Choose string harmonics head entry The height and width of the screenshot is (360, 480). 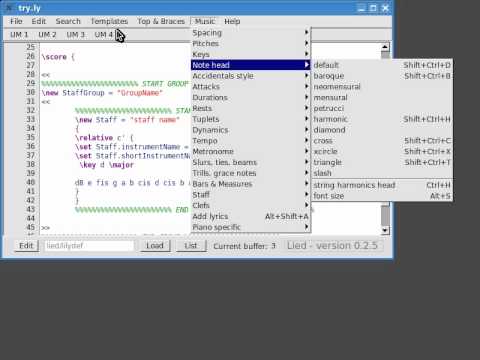pyautogui.click(x=382, y=185)
